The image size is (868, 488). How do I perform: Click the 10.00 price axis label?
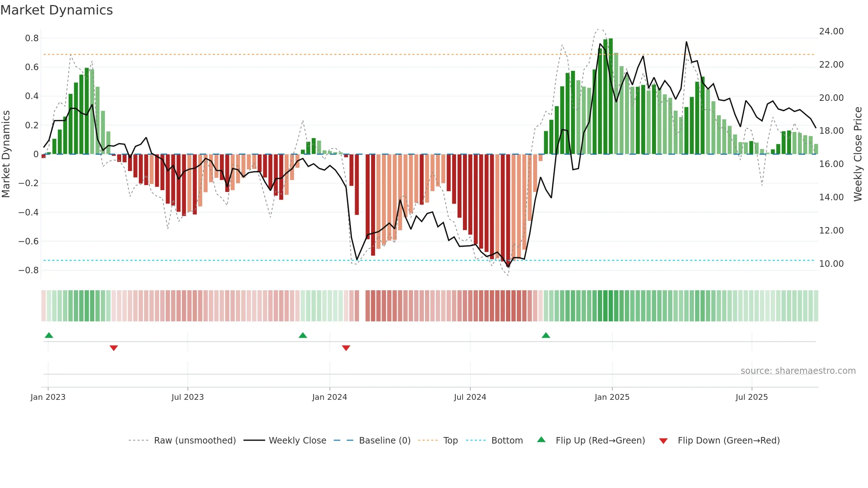tap(831, 264)
